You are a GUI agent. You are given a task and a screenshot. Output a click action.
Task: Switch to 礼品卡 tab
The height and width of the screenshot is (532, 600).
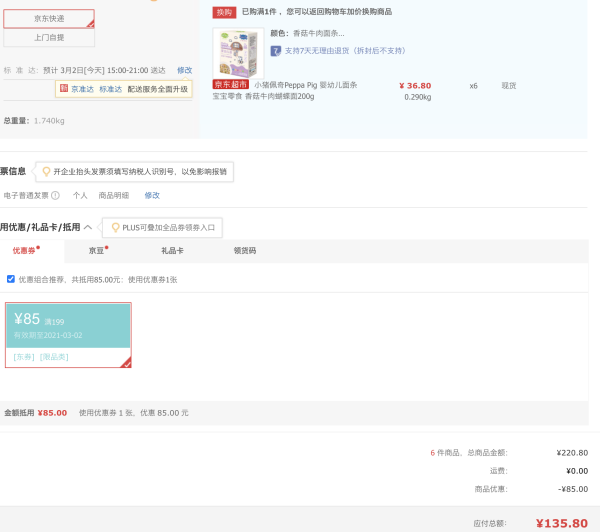[x=172, y=251]
